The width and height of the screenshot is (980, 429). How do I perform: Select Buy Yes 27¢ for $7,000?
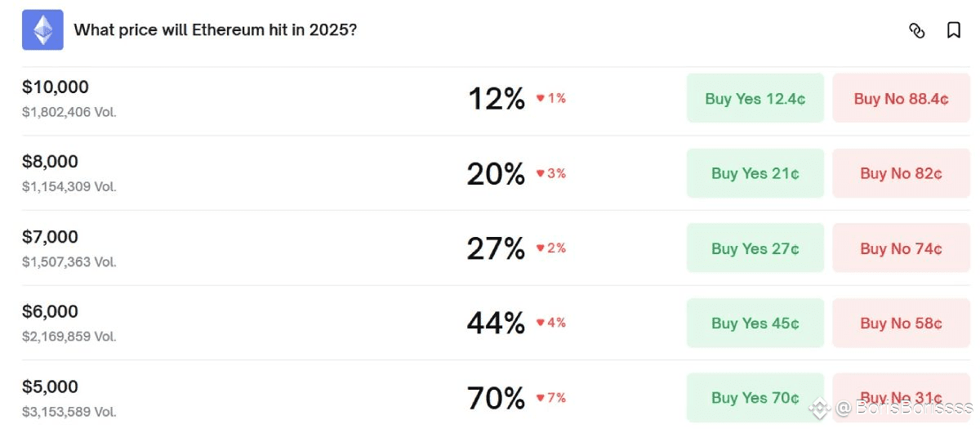pyautogui.click(x=755, y=248)
